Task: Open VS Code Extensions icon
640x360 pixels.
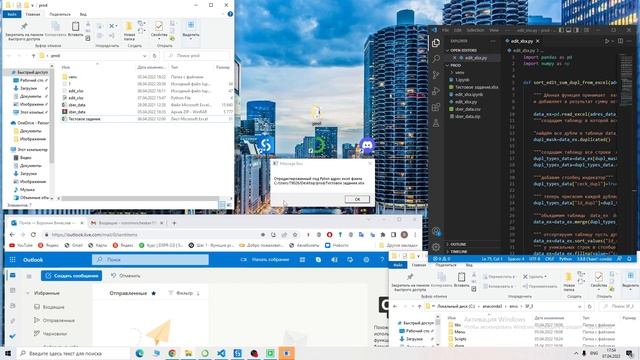Action: tap(436, 107)
